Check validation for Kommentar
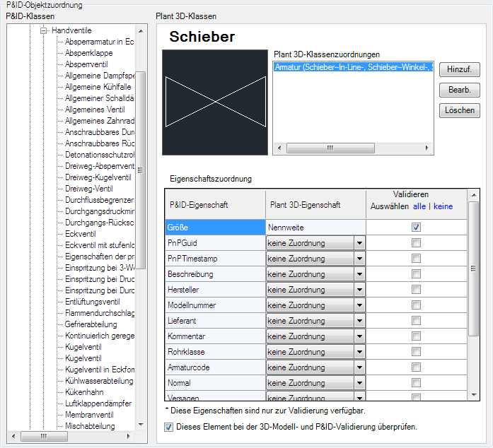The height and width of the screenshot is (448, 493). point(416,336)
